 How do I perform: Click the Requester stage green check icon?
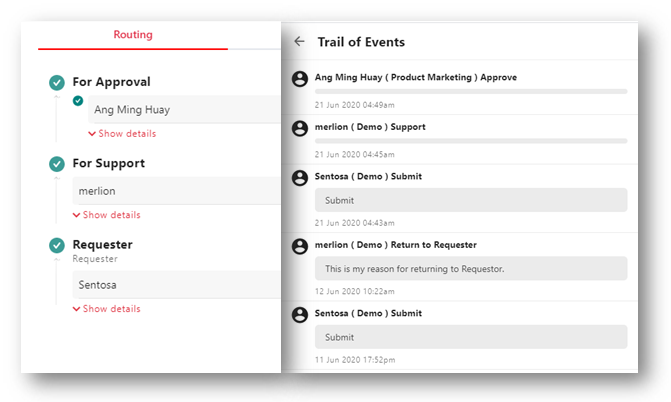point(57,245)
